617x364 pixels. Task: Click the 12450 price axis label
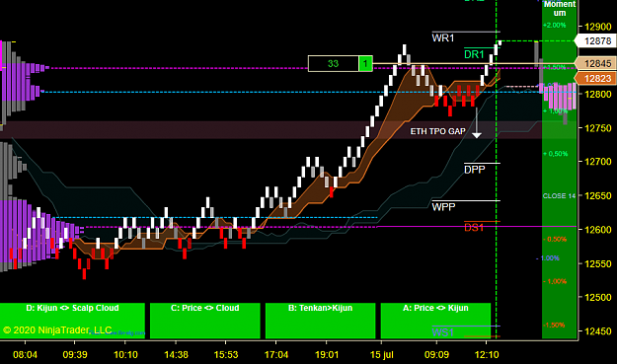[598, 331]
